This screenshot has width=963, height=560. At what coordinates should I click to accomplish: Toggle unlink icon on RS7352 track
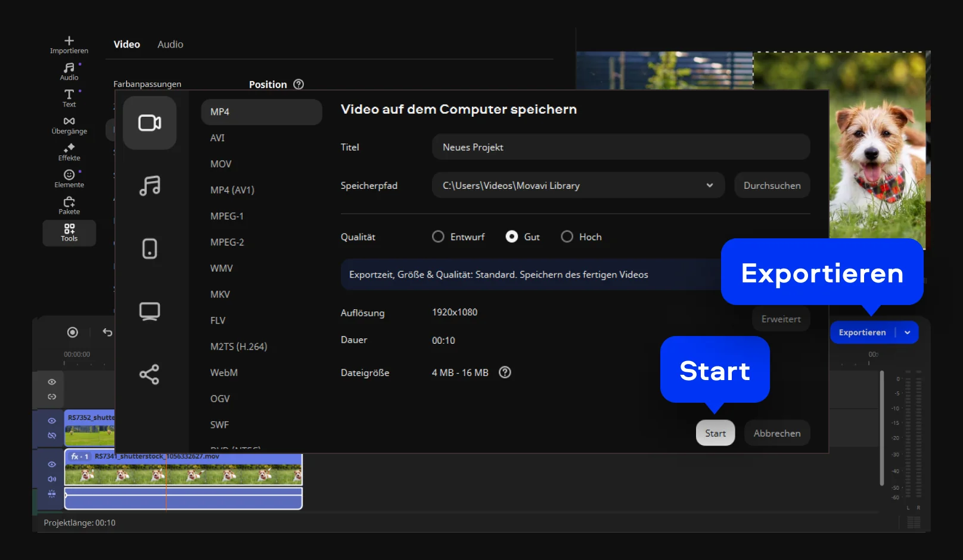52,435
